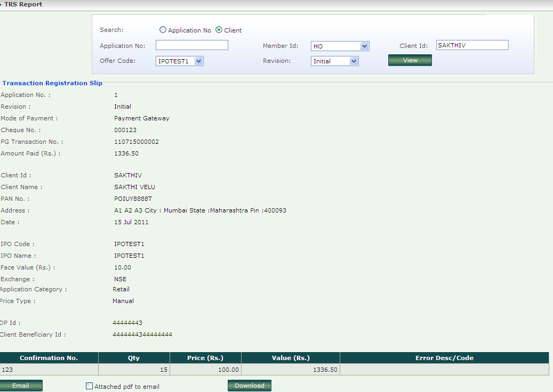Click into the Client Id input field
The width and height of the screenshot is (553, 392).
472,45
